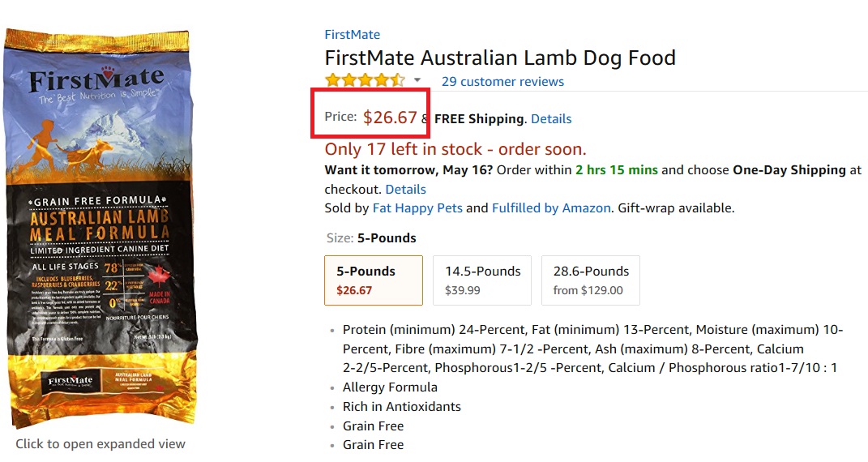Image resolution: width=868 pixels, height=462 pixels.
Task: Click the red maple leaf on bag
Action: tap(158, 276)
